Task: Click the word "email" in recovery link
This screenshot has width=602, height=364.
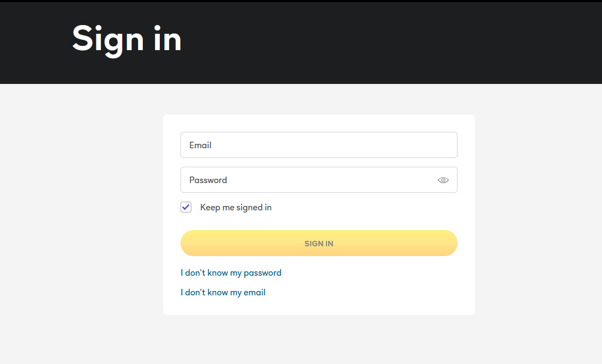Action: tap(254, 292)
